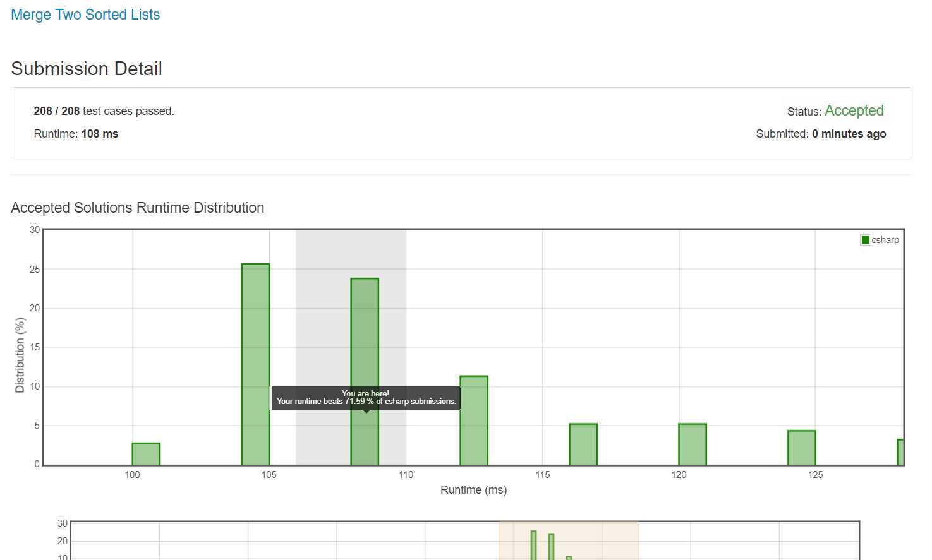This screenshot has height=560, width=932.
Task: Click the tallest bar in the overview chart
Action: tap(533, 545)
